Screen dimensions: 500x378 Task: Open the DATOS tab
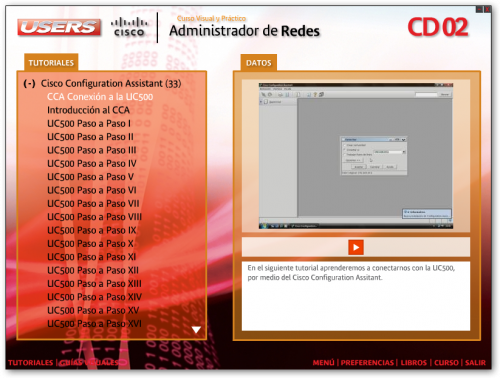click(259, 63)
